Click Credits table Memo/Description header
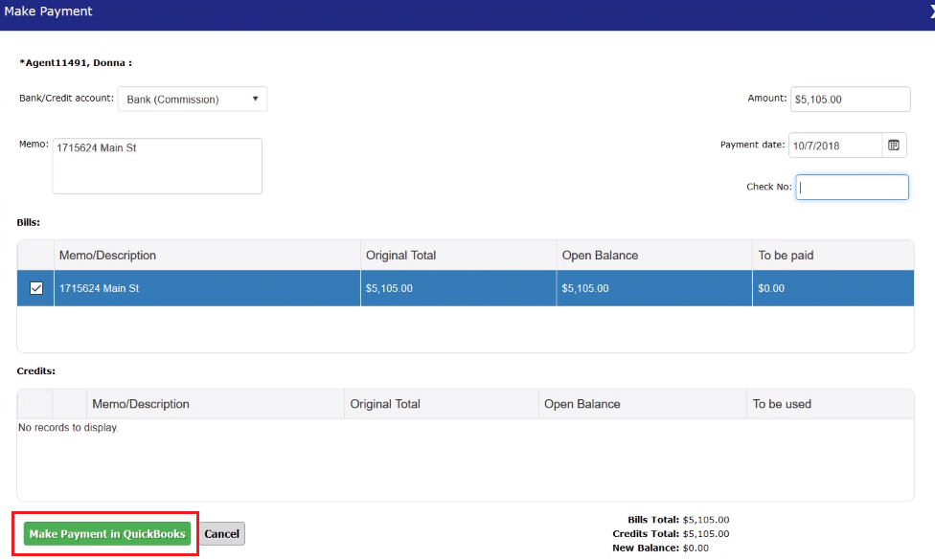 (141, 404)
